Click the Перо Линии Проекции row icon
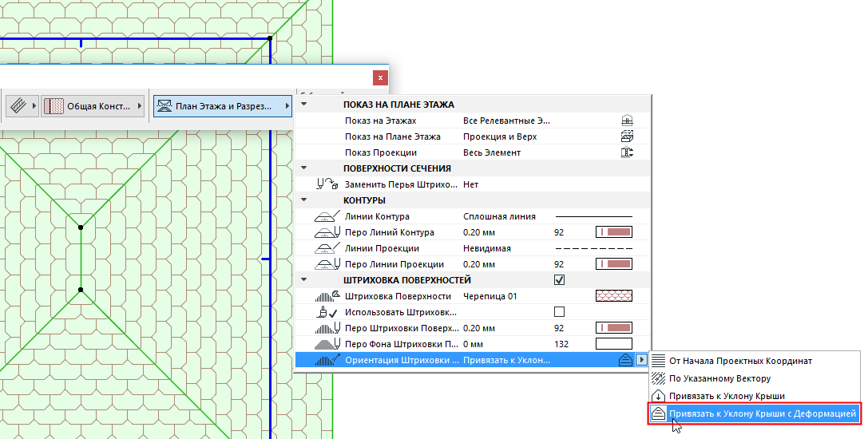Screen dimensions: 868x439 327,265
